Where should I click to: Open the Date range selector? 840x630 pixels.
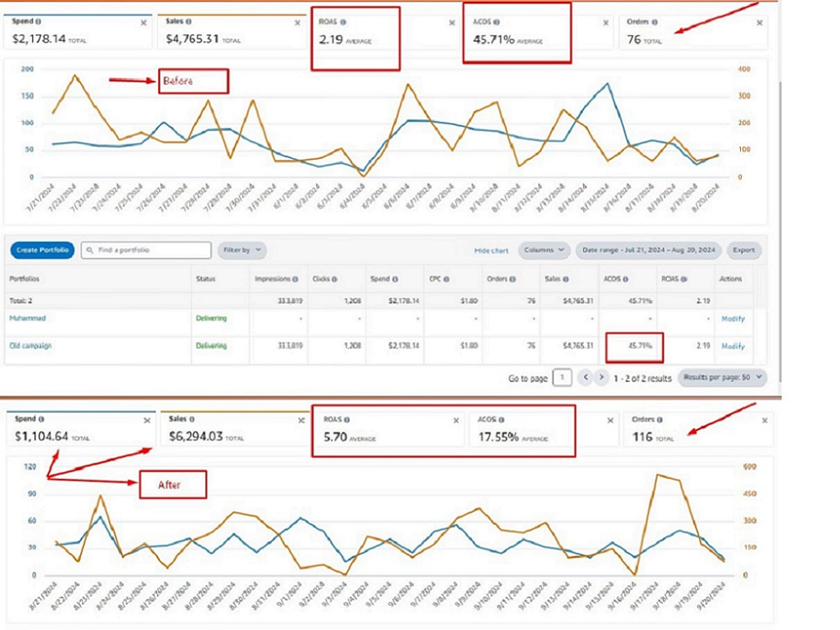tap(648, 249)
